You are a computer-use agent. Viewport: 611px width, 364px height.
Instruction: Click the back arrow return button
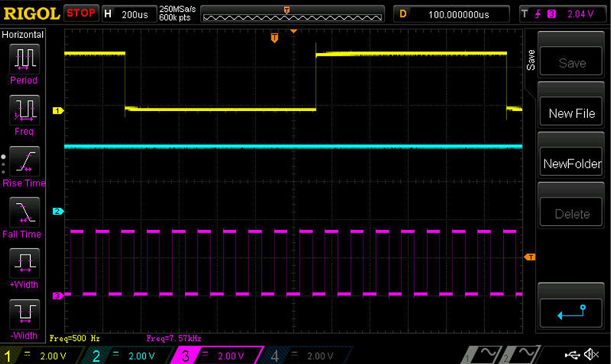coord(571,312)
